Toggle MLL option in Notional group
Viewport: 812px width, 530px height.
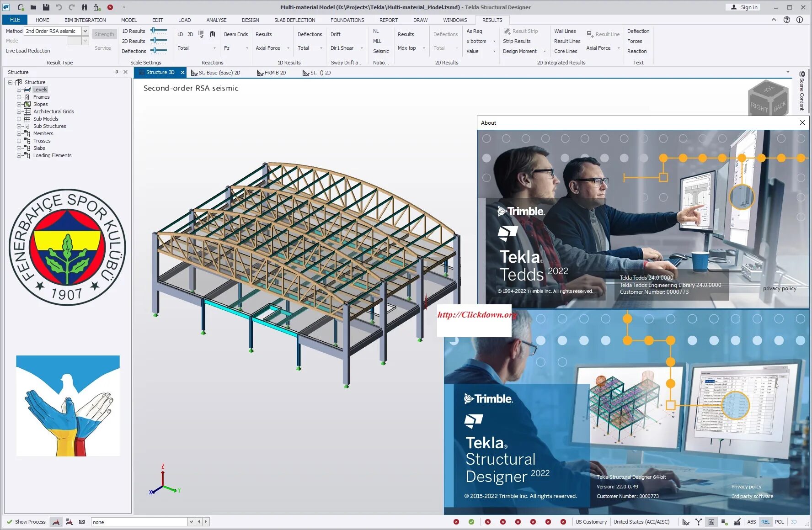(x=377, y=41)
